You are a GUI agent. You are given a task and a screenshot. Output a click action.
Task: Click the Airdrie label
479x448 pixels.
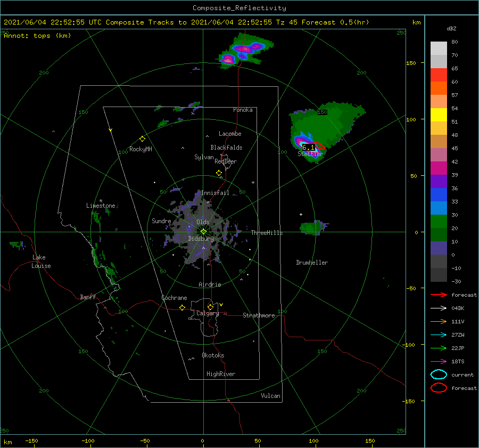pyautogui.click(x=210, y=284)
